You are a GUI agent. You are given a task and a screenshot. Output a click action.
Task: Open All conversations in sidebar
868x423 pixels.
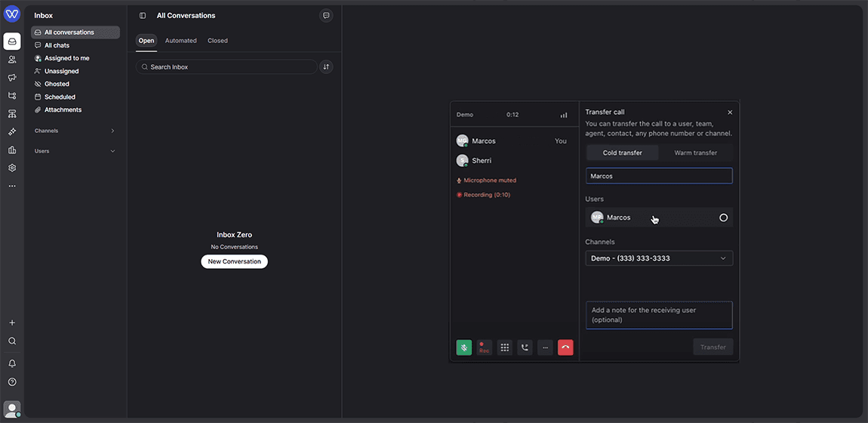click(x=75, y=32)
